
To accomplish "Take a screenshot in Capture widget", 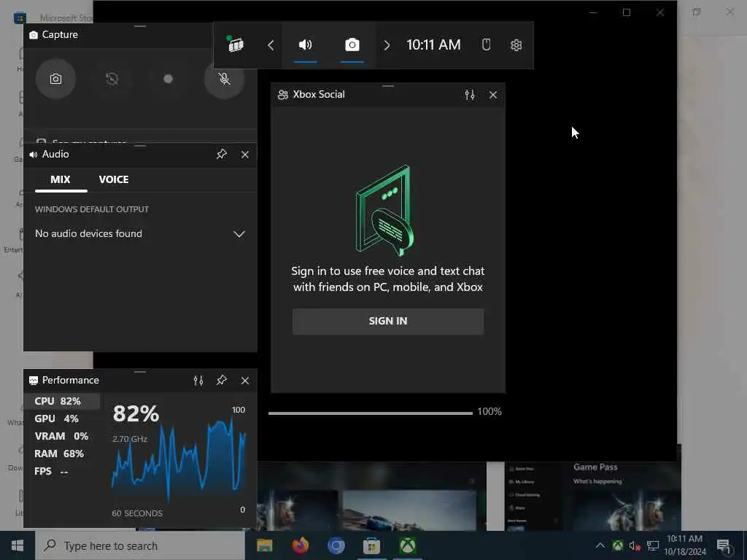I will click(55, 79).
